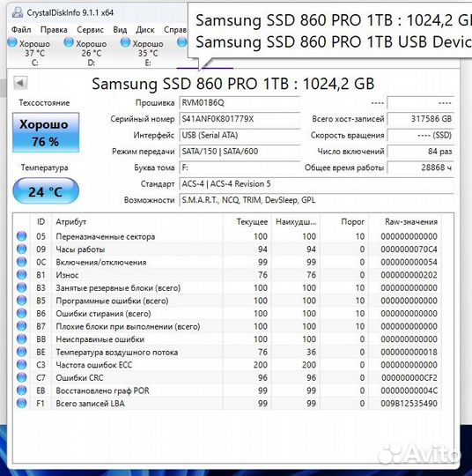The image size is (472, 476).
Task: Click status circle for Неисправимые ошибки row
Action: (21, 339)
